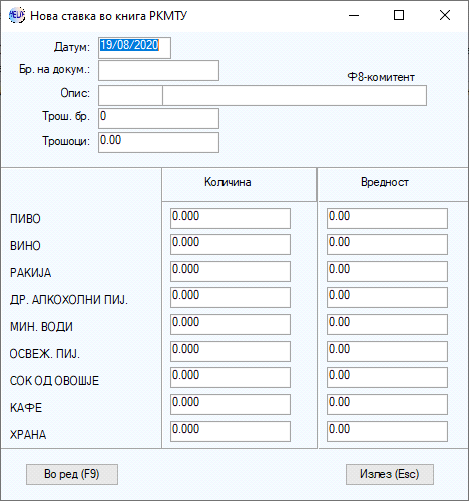Viewport: 469px width, 501px height.
Task: Focus the Датум date field
Action: click(134, 48)
